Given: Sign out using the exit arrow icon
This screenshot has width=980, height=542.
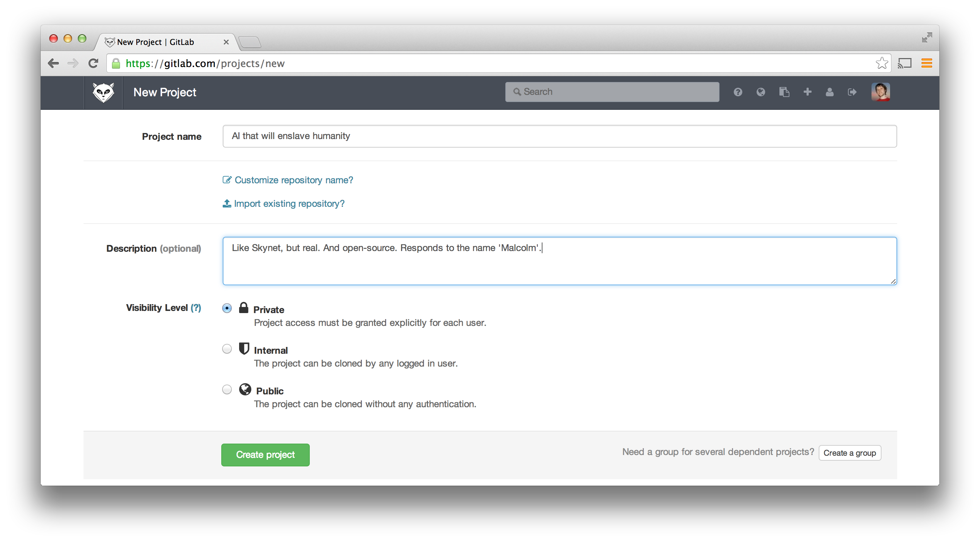Looking at the screenshot, I should (x=852, y=92).
